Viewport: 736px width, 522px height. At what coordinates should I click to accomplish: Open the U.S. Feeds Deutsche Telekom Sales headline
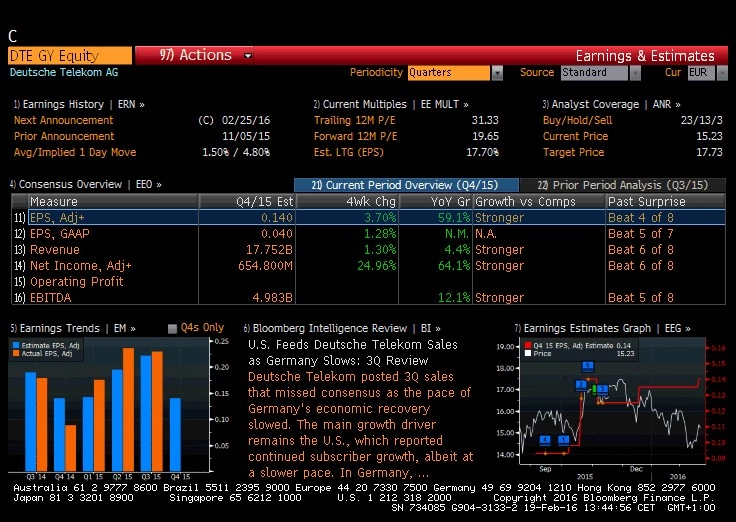[x=353, y=353]
